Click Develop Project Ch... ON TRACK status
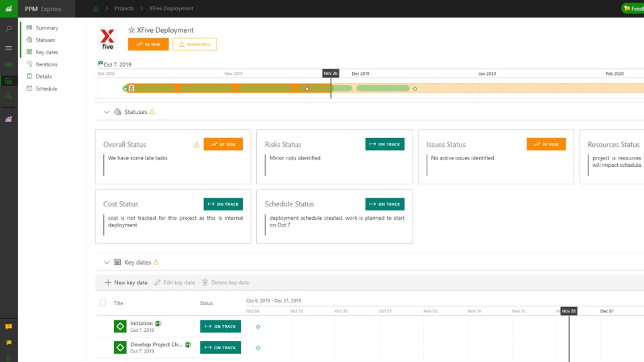The image size is (644, 362). (x=221, y=348)
